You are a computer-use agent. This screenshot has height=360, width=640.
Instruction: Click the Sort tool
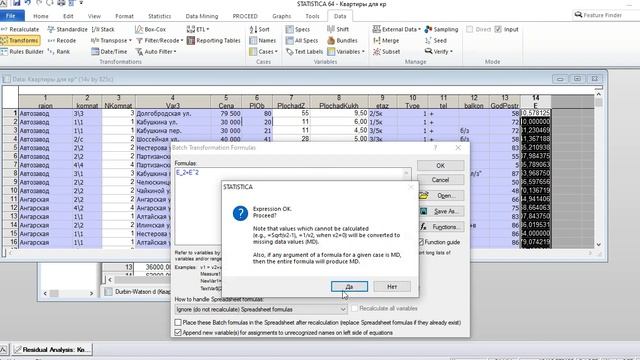260,29
